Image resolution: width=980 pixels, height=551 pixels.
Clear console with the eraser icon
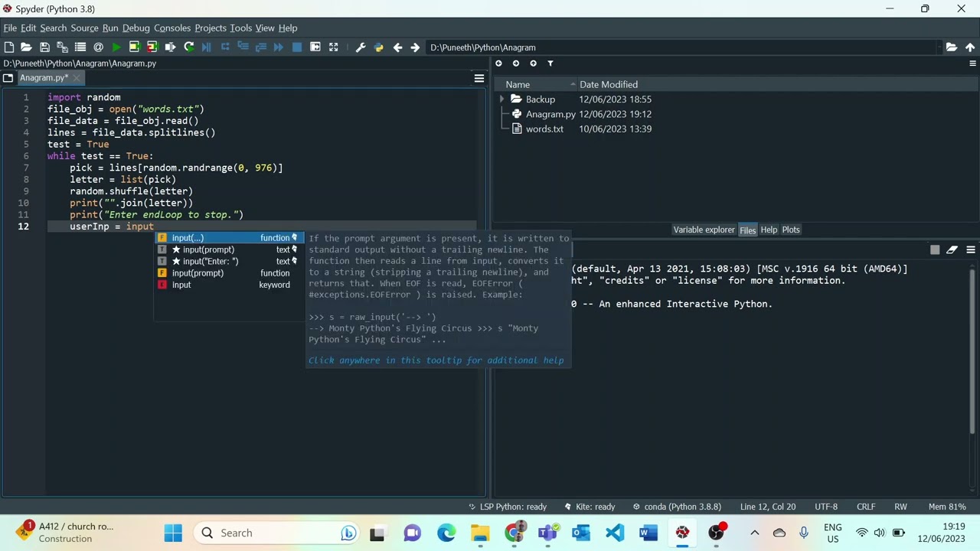coord(952,249)
